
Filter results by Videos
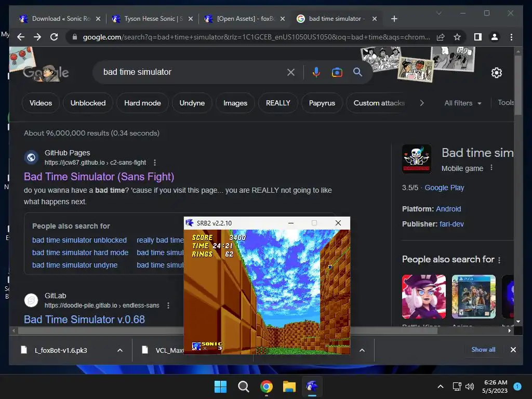pos(41,103)
